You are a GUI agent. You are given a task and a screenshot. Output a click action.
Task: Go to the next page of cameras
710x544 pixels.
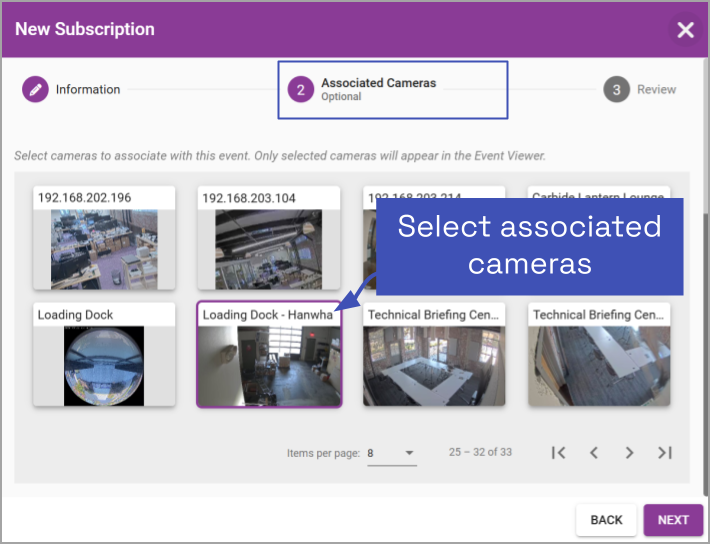point(629,453)
